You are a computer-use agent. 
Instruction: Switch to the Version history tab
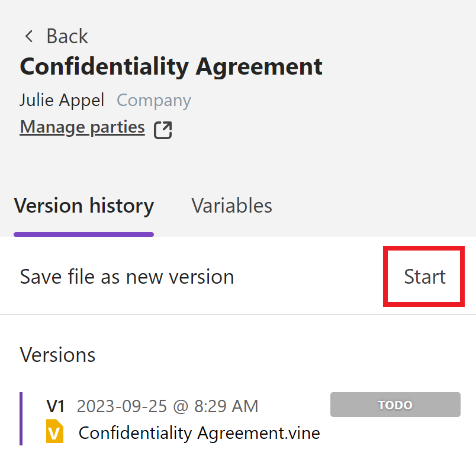[83, 206]
